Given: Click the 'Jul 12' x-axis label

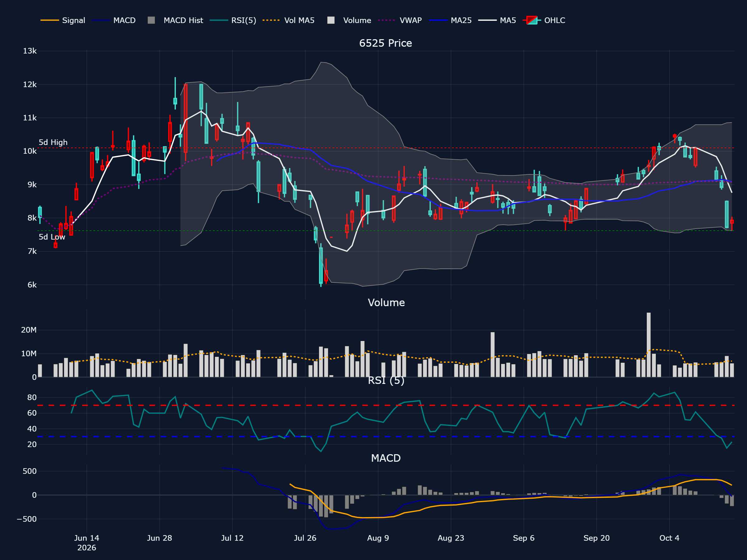Looking at the screenshot, I should coord(232,538).
